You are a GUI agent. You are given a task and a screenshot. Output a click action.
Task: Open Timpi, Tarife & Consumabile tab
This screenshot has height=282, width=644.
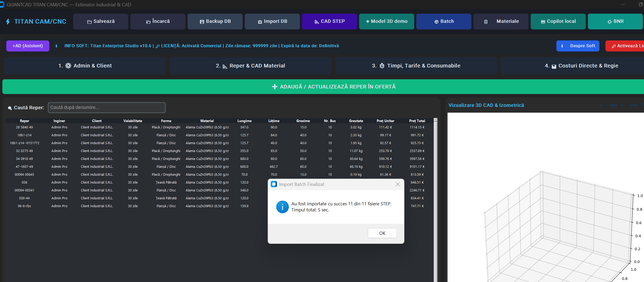416,66
